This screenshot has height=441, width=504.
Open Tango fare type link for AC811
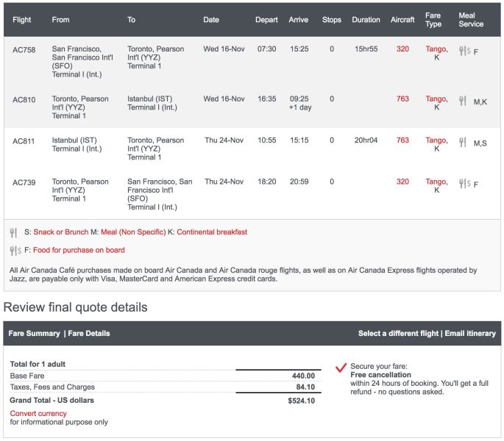[x=436, y=140]
